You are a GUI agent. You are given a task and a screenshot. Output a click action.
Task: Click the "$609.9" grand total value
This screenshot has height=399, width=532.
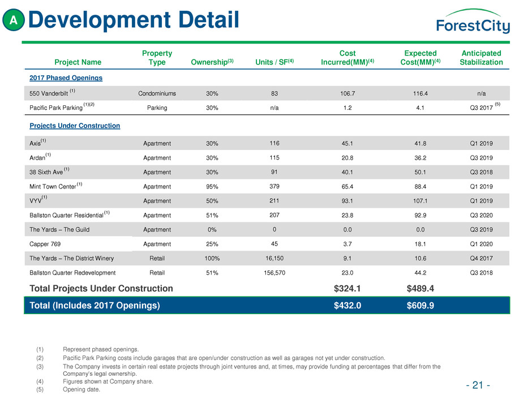coord(421,306)
